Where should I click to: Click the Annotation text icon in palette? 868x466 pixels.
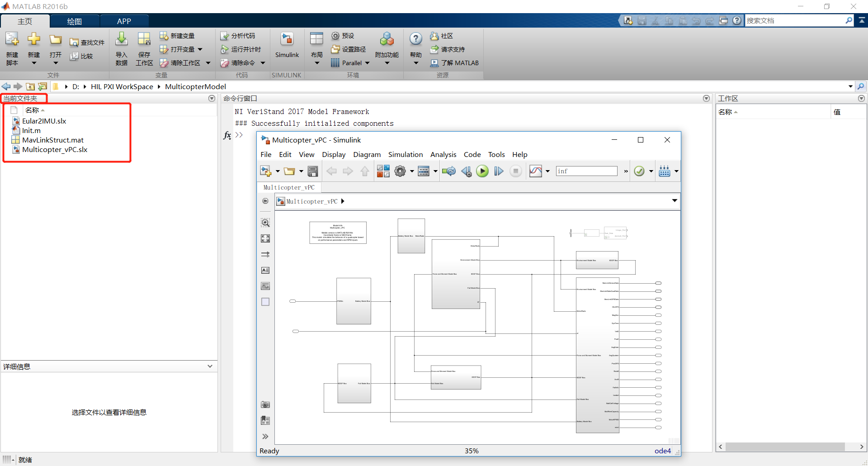(x=265, y=270)
